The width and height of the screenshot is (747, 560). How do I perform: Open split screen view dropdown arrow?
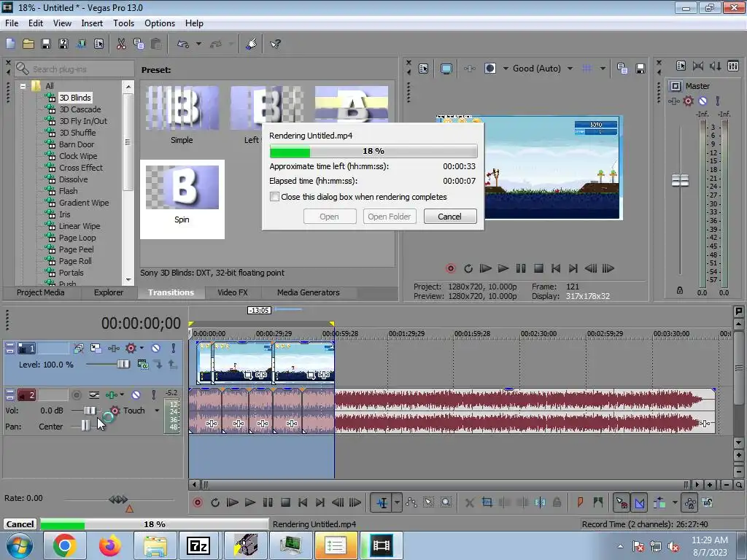506,69
